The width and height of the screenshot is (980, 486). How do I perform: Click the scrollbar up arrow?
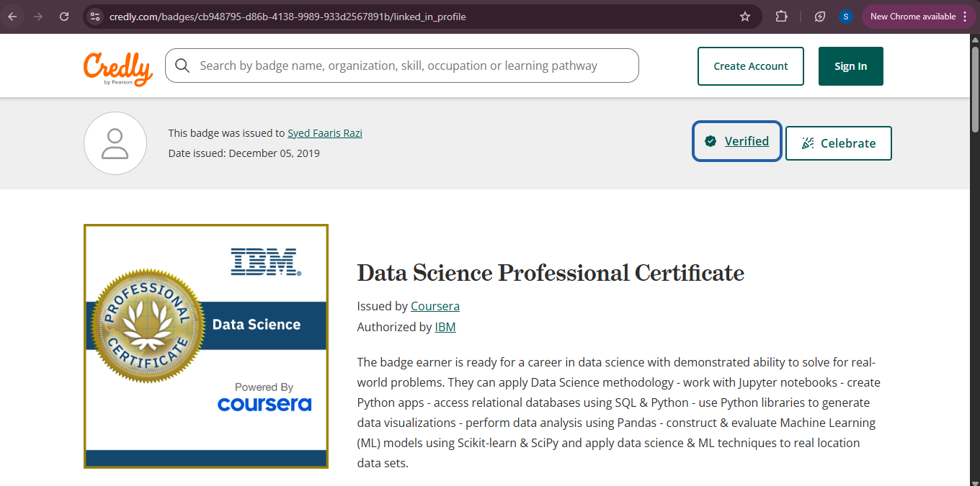974,39
